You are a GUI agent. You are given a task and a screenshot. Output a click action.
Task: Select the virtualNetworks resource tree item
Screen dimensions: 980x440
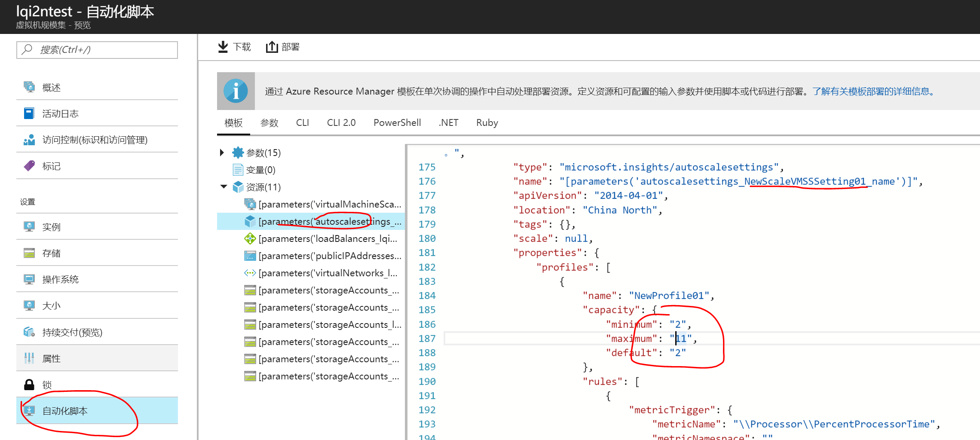[x=327, y=273]
